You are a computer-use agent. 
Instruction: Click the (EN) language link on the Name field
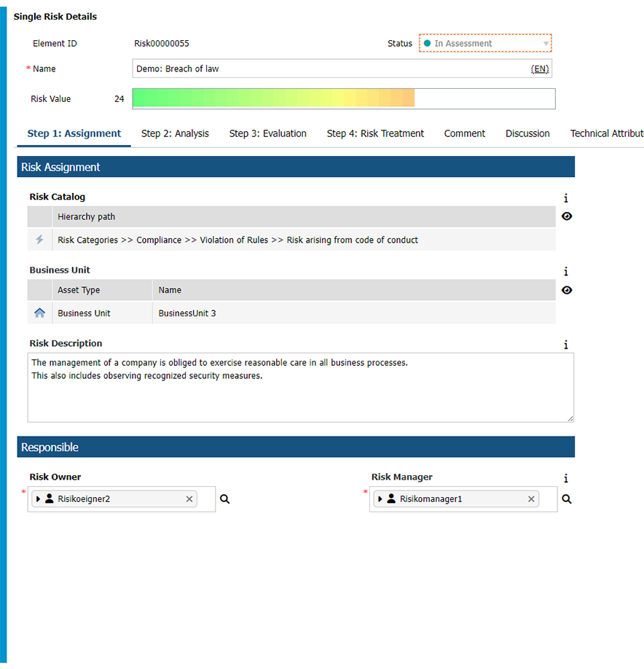[539, 68]
